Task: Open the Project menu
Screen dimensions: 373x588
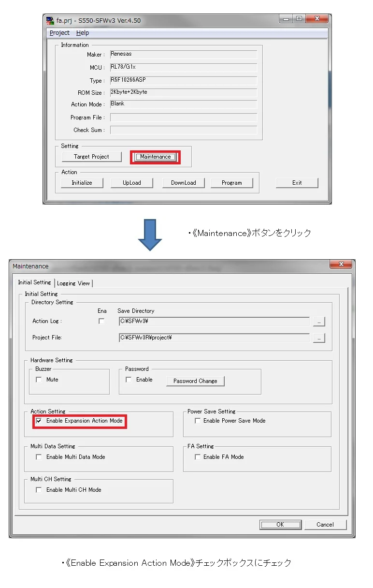Action: (59, 33)
